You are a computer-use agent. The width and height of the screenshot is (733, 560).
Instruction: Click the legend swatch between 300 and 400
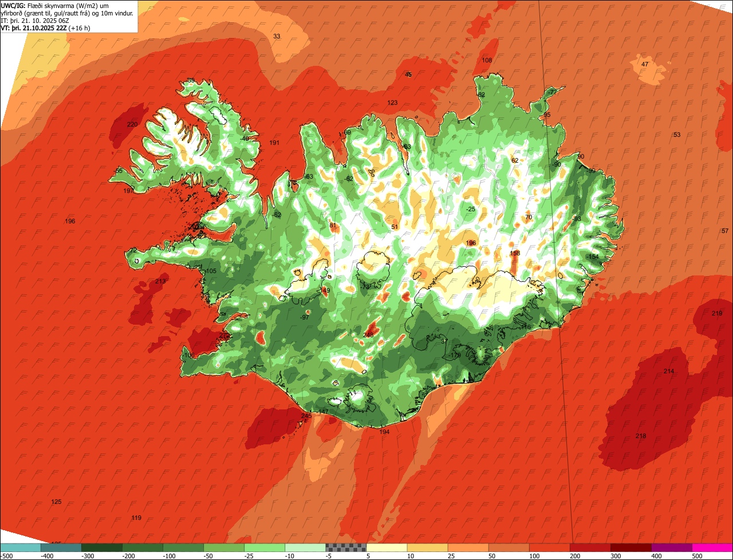[630, 547]
